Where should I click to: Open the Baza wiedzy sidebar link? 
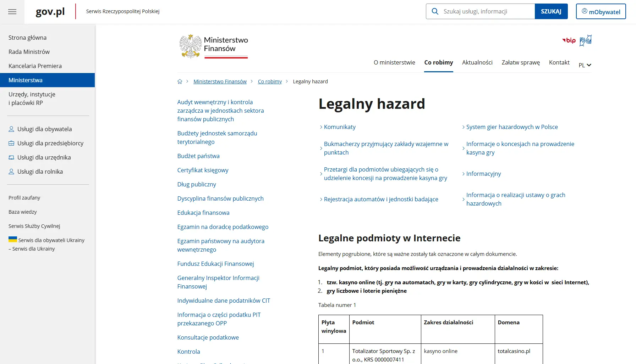(23, 212)
